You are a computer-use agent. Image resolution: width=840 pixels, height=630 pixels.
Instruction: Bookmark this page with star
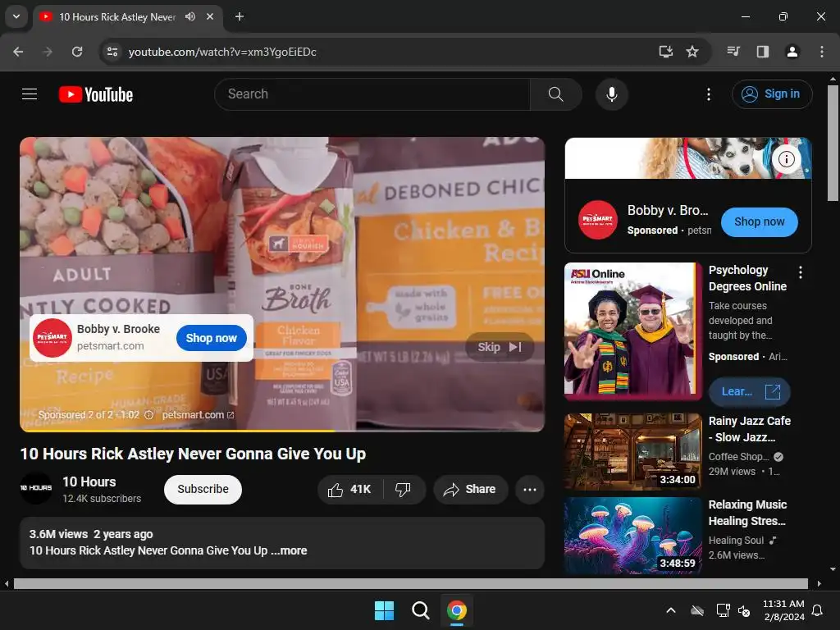point(692,52)
